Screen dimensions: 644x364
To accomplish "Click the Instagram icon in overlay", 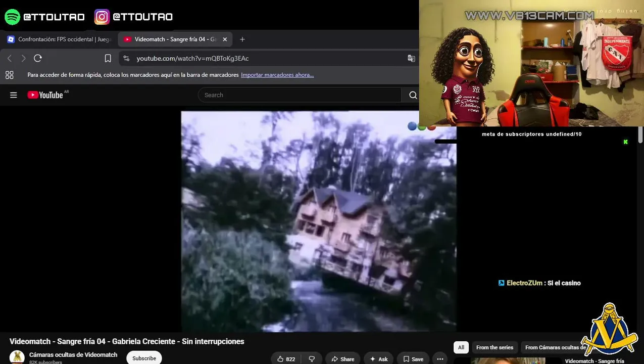I will [x=102, y=17].
